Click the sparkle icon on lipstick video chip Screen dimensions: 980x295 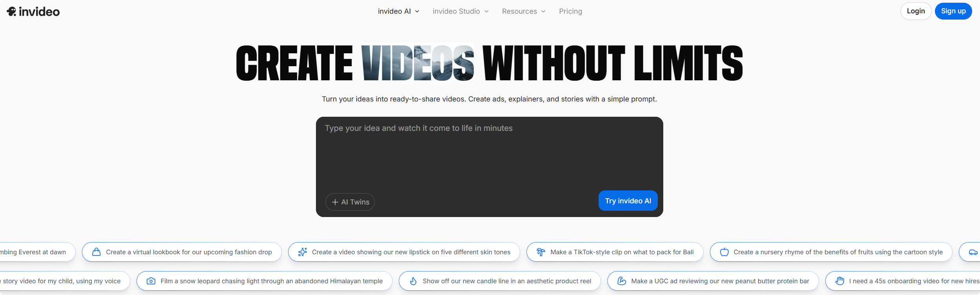point(302,252)
